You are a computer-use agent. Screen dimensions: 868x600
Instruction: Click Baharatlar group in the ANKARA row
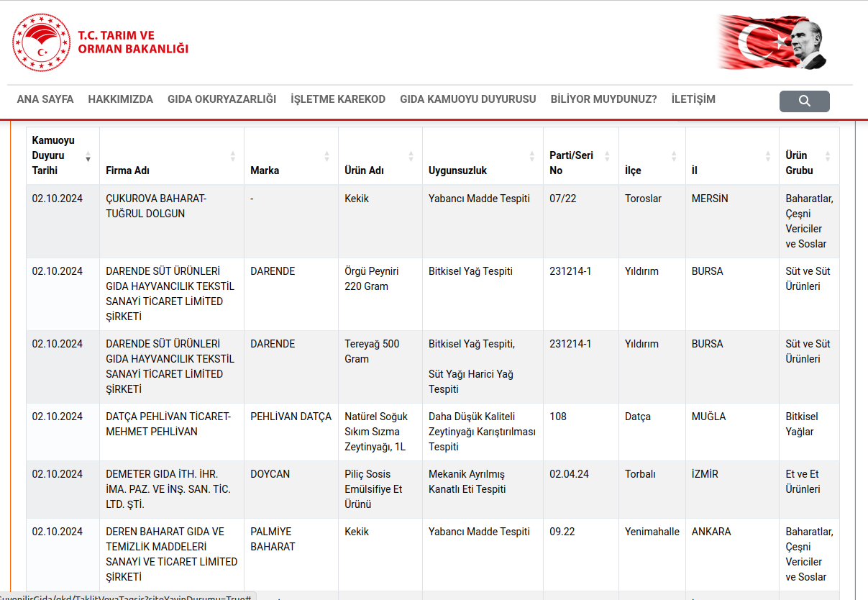coord(810,554)
